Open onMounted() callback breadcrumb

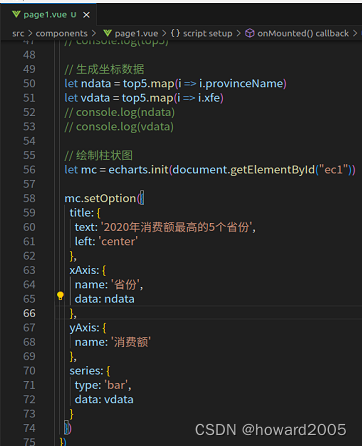[303, 33]
